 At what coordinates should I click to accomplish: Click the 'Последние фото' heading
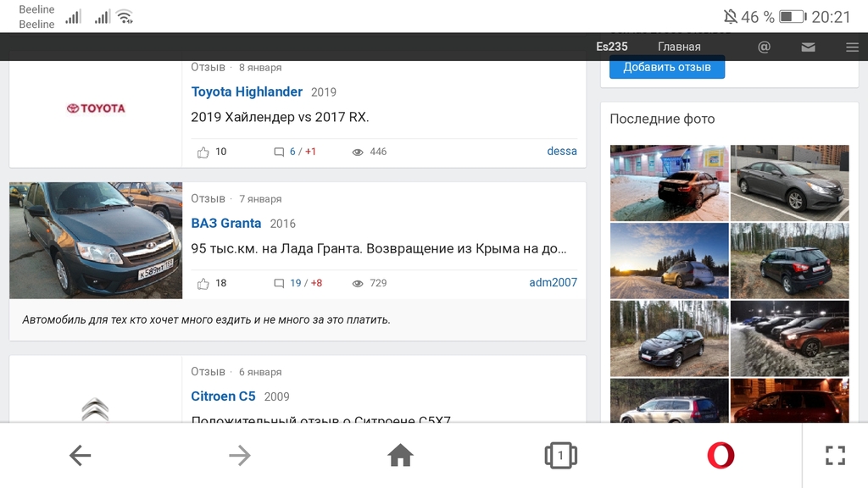point(662,119)
